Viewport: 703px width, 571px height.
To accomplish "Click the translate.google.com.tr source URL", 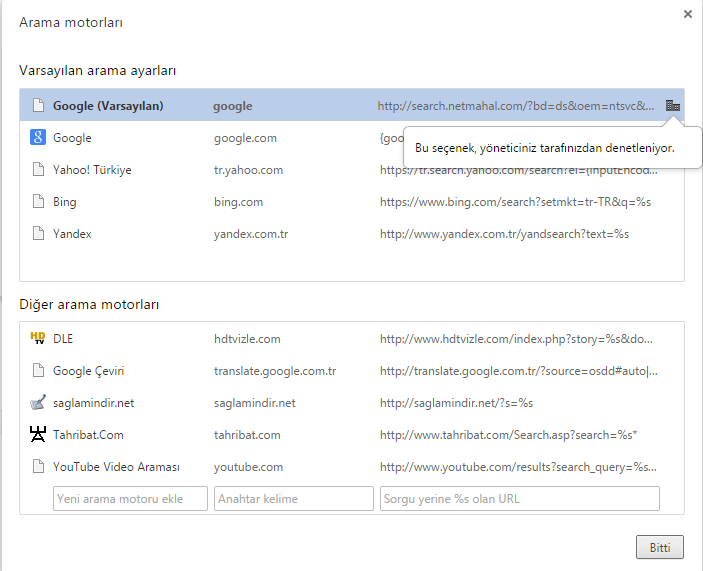I will click(x=519, y=371).
